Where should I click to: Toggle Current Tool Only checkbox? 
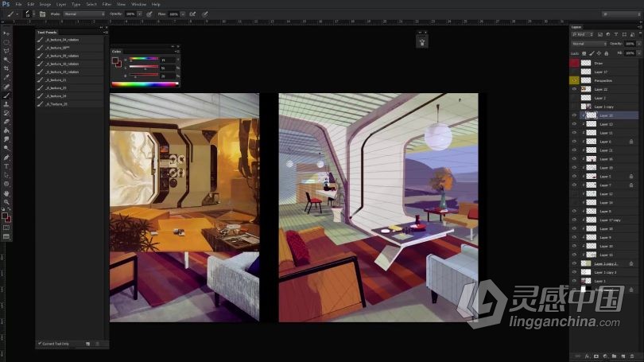click(x=40, y=344)
